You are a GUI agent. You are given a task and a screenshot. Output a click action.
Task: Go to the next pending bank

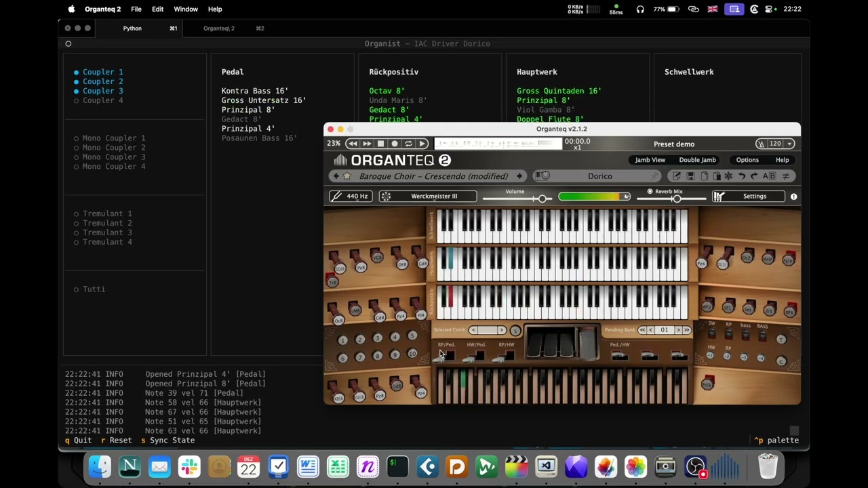[678, 330]
